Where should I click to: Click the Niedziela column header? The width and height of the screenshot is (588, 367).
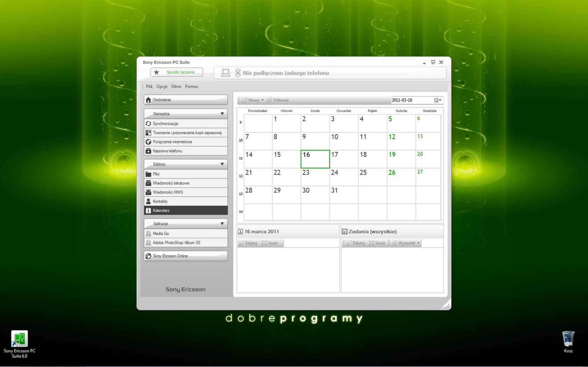(429, 111)
